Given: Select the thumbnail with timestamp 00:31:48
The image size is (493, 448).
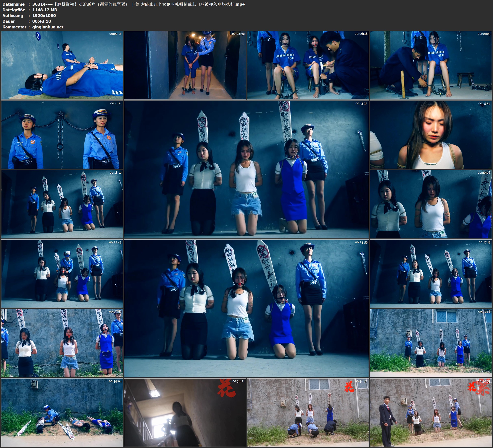Looking at the screenshot, I should click(x=431, y=343).
